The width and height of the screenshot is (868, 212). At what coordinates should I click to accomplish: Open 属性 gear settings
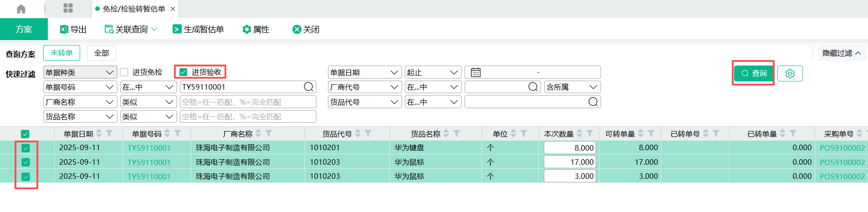point(247,30)
